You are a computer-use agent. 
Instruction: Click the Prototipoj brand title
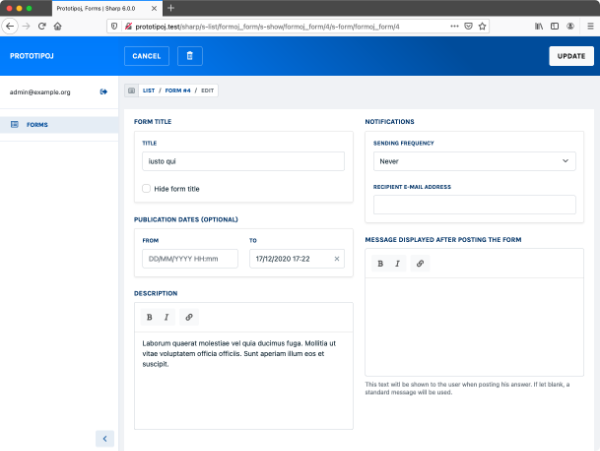32,56
